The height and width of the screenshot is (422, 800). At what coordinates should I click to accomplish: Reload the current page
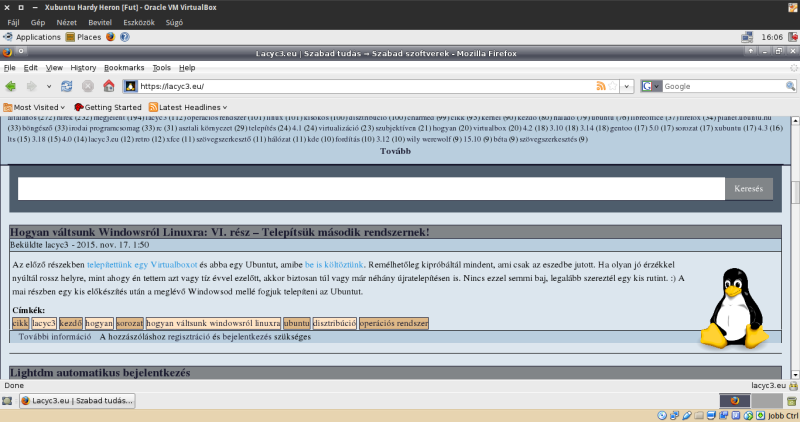[66, 86]
